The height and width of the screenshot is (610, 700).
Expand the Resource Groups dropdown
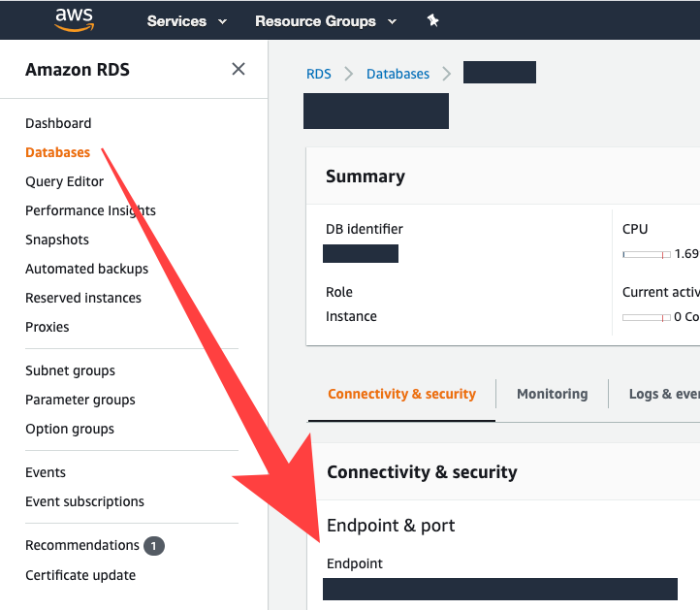tap(326, 21)
